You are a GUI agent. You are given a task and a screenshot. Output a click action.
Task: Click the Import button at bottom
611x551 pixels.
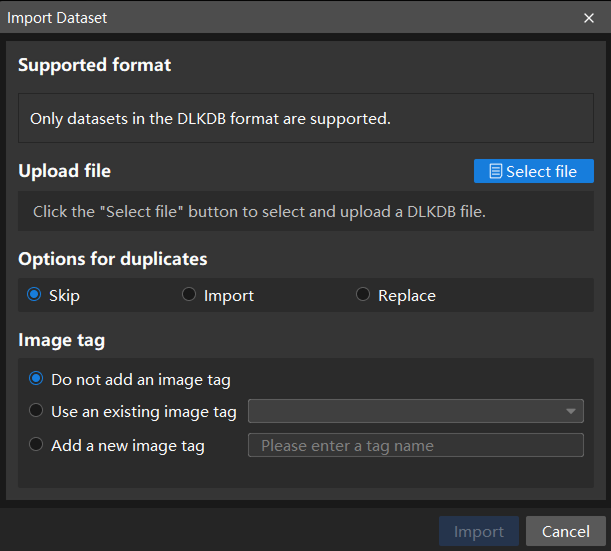point(479,531)
